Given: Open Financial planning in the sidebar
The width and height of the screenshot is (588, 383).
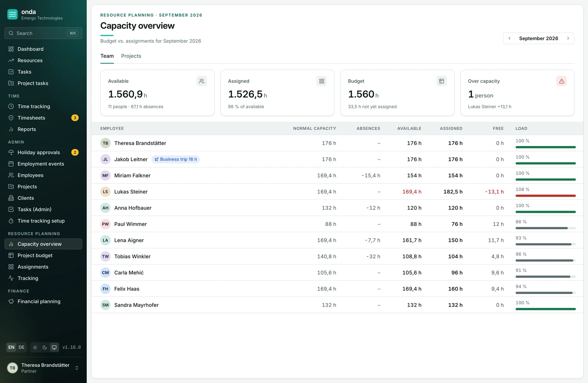Looking at the screenshot, I should point(43,301).
